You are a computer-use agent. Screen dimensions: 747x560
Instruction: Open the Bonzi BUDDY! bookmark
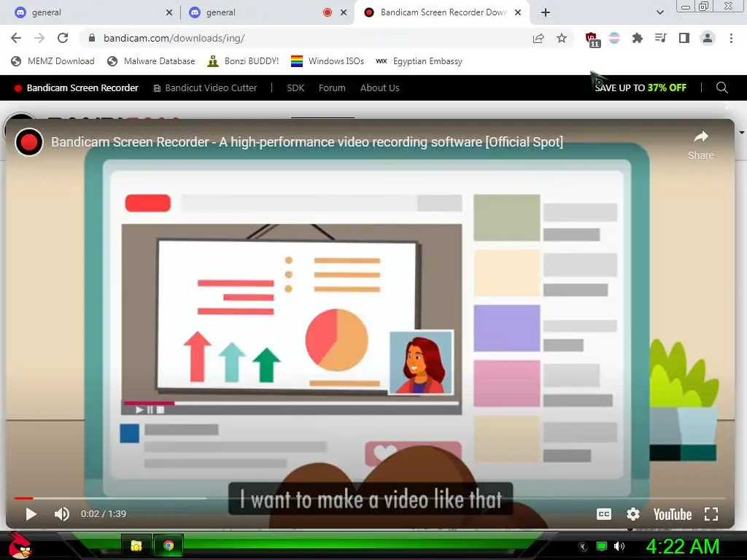243,61
